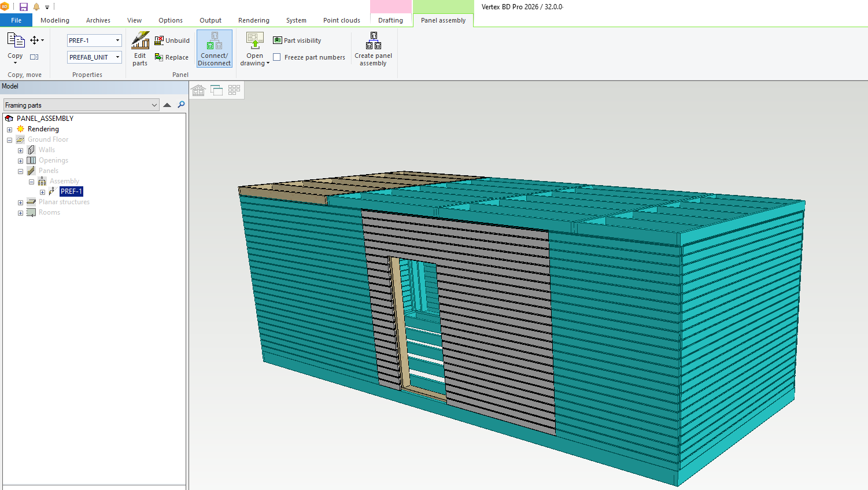Image resolution: width=868 pixels, height=490 pixels.
Task: Click the Unbuild panel icon
Action: [159, 40]
